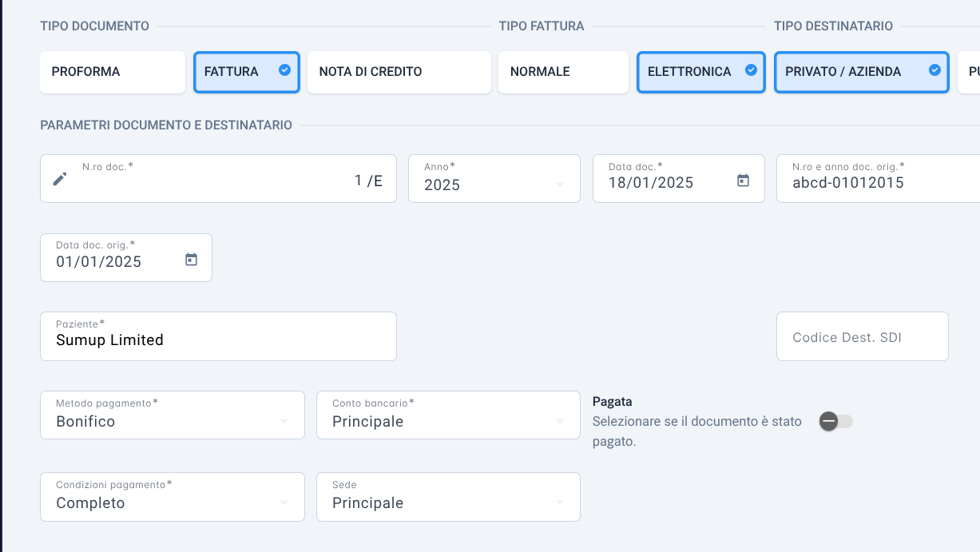Select the PROFORMA document type
980x552 pixels.
[x=113, y=72]
